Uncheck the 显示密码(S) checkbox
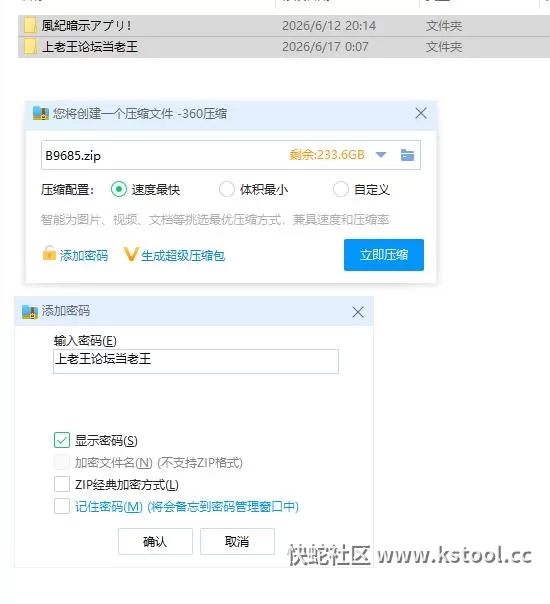The width and height of the screenshot is (550, 604). pyautogui.click(x=62, y=440)
